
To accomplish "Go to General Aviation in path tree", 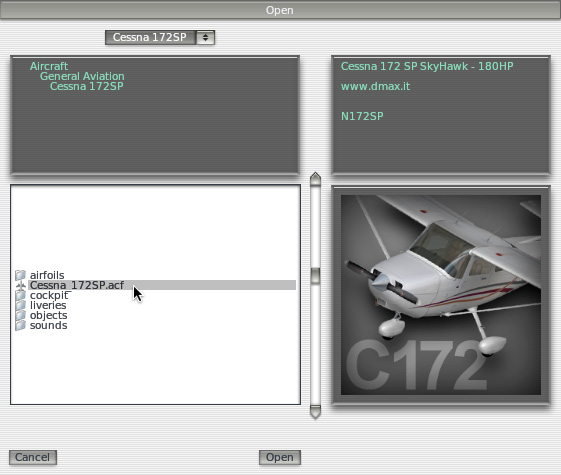I will 82,76.
